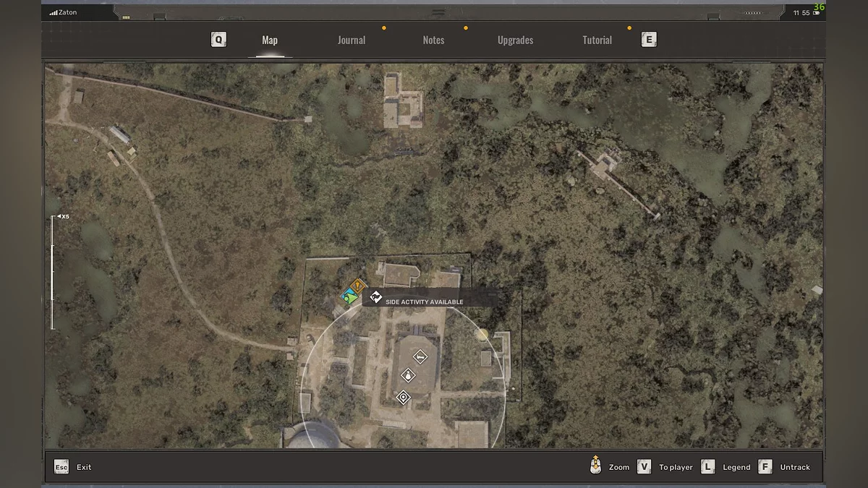Screen dimensions: 868x488
Task: Open the map Legend
Action: pos(736,467)
